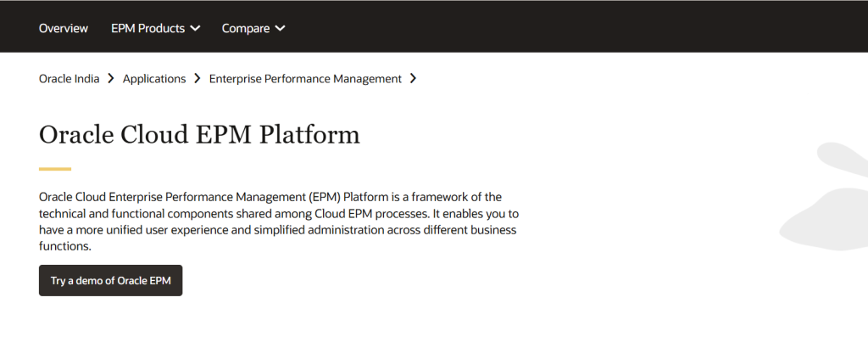Go to Enterprise Performance Management breadcrumb
Screen dimensions: 868x348
click(x=305, y=79)
